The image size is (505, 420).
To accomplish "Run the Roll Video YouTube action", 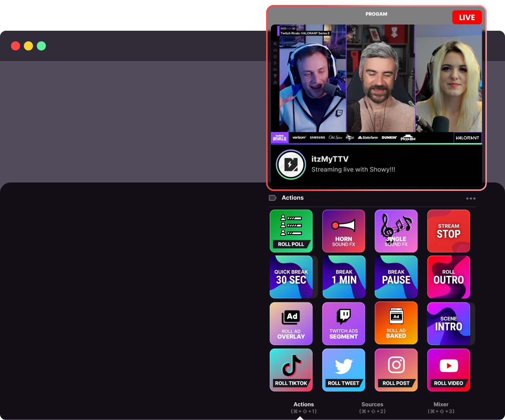I will coord(449,370).
